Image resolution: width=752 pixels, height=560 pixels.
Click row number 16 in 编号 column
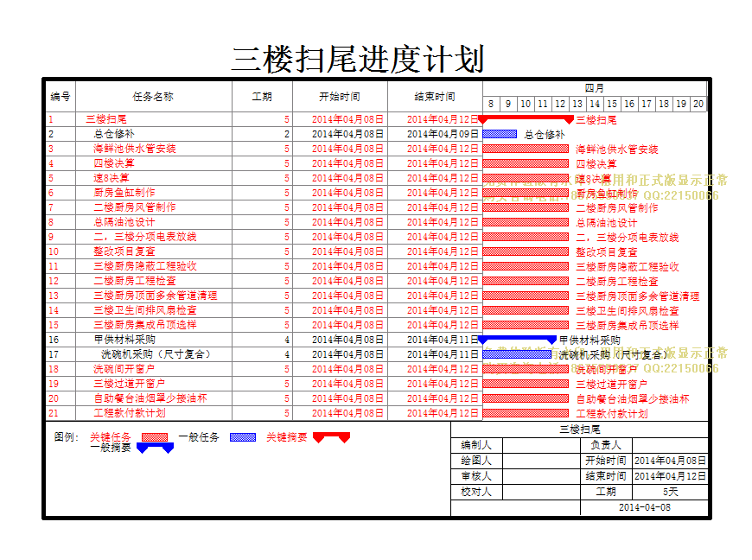click(x=54, y=340)
